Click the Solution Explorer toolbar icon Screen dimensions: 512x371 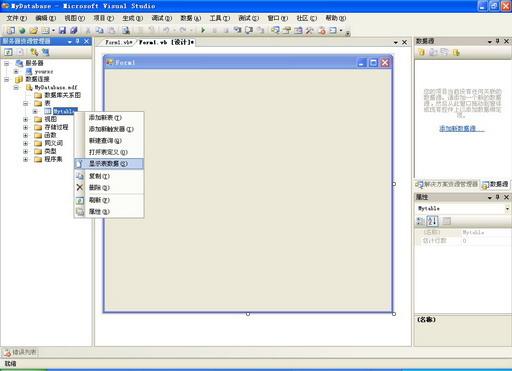[275, 30]
